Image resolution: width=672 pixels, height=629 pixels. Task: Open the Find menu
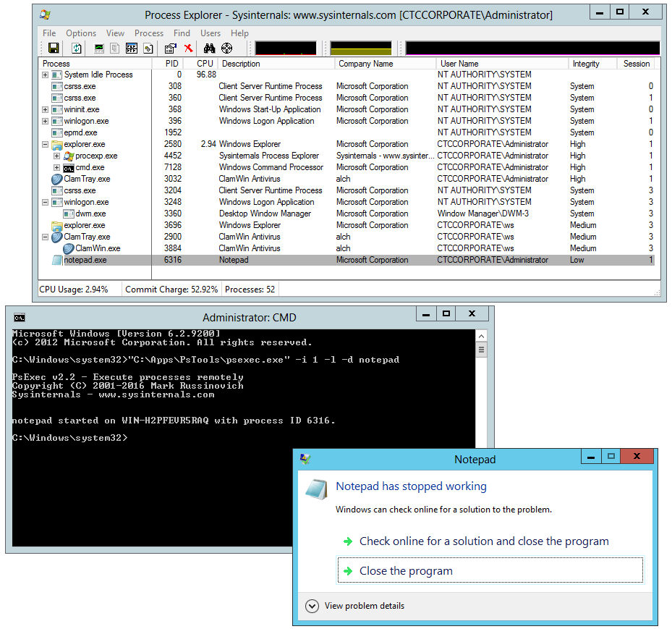click(182, 33)
